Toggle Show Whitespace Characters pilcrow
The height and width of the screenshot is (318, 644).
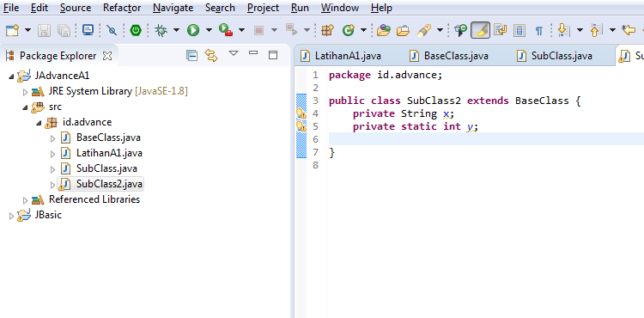[539, 30]
